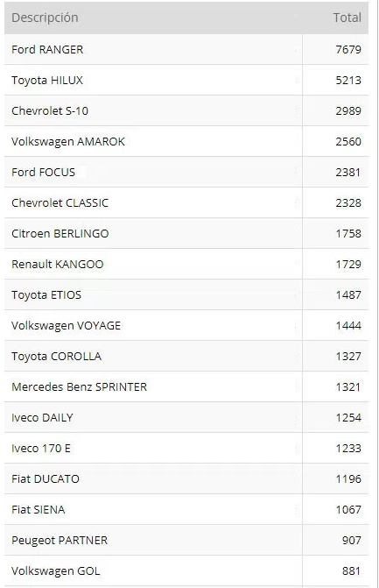Image resolution: width=379 pixels, height=588 pixels.
Task: Click the 881 total for Volkswagen GOL
Action: coord(351,570)
